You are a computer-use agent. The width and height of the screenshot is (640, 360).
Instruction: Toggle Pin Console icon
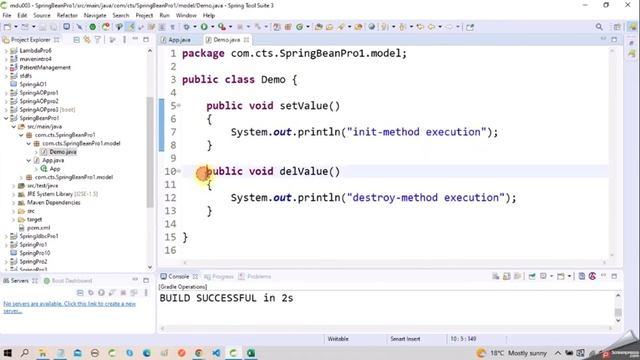(532, 276)
